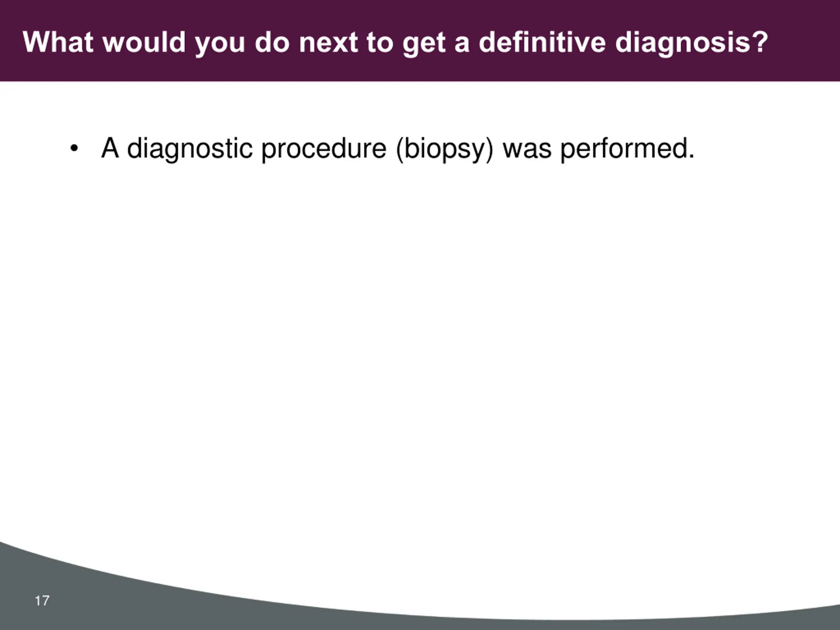Click the word "biopsy" in parentheses

[445, 149]
